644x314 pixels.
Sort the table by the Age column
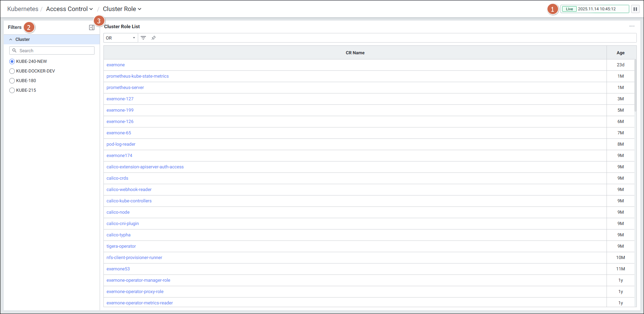click(x=620, y=53)
